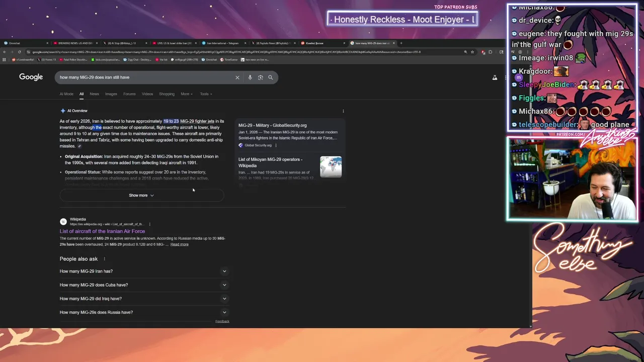Viewport: 644px width, 362px height.
Task: Select the Shopping search tab
Action: (167, 94)
